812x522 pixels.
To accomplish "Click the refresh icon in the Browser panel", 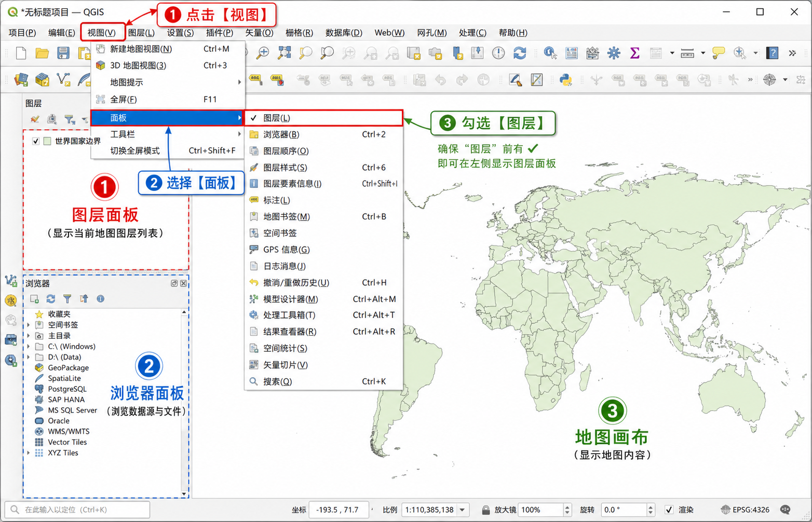I will (x=51, y=299).
